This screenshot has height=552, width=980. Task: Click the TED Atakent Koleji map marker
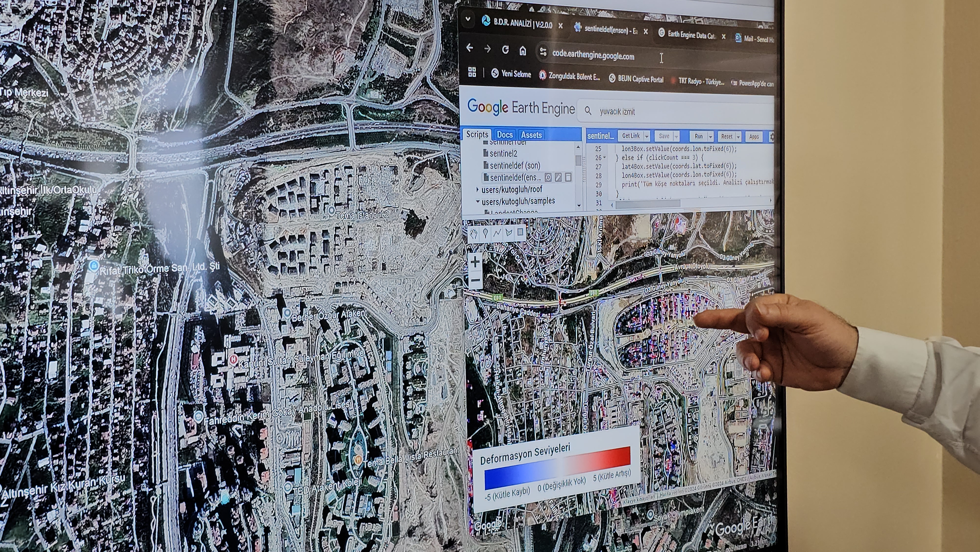pos(288,488)
